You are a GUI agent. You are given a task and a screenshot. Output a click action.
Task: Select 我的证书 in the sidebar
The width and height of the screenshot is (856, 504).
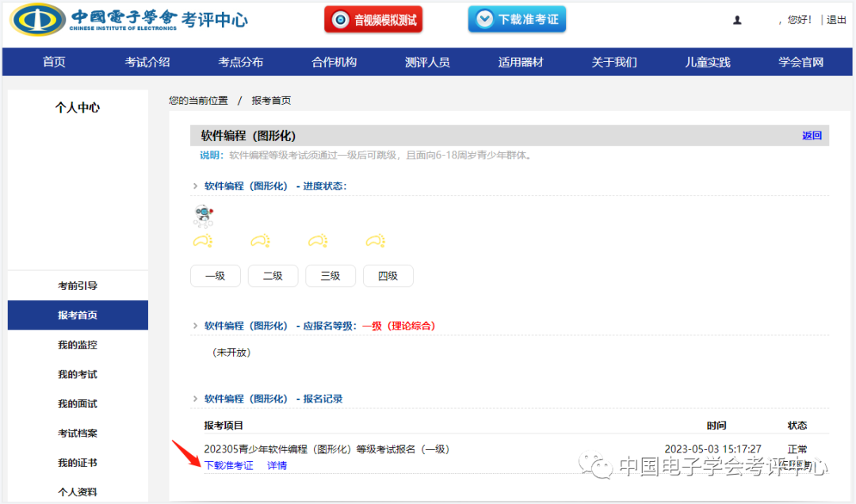click(78, 463)
